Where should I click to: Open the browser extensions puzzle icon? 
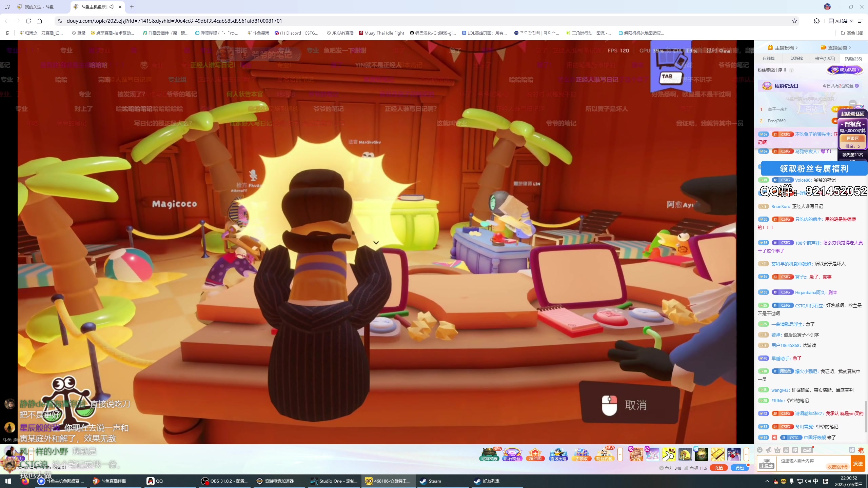[817, 21]
